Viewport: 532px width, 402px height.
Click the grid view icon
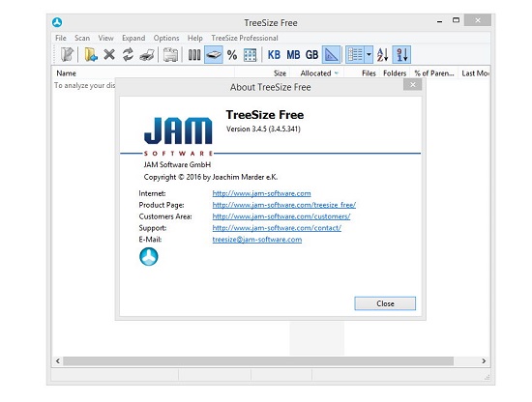(251, 55)
